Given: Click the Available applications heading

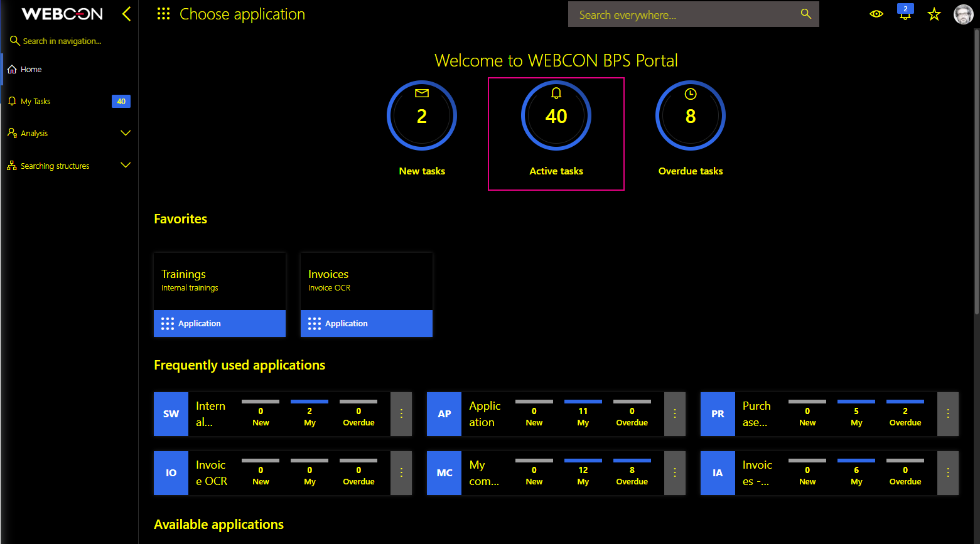Looking at the screenshot, I should point(218,525).
